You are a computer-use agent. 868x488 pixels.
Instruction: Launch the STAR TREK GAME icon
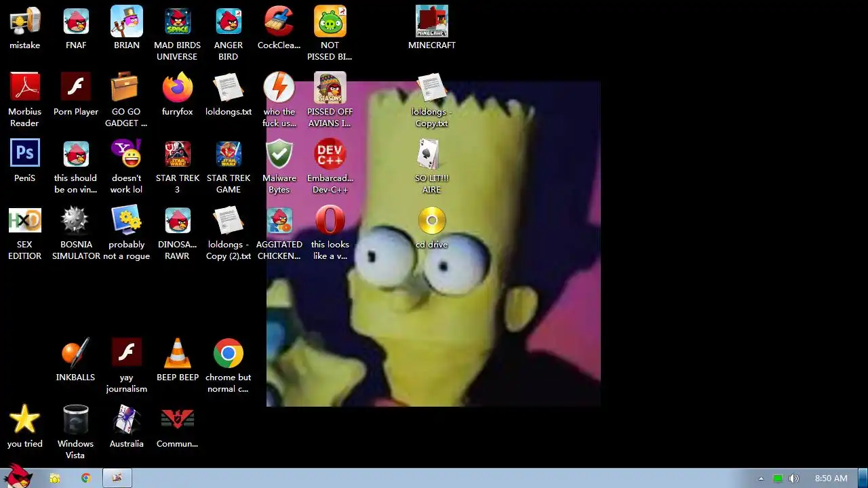point(229,167)
